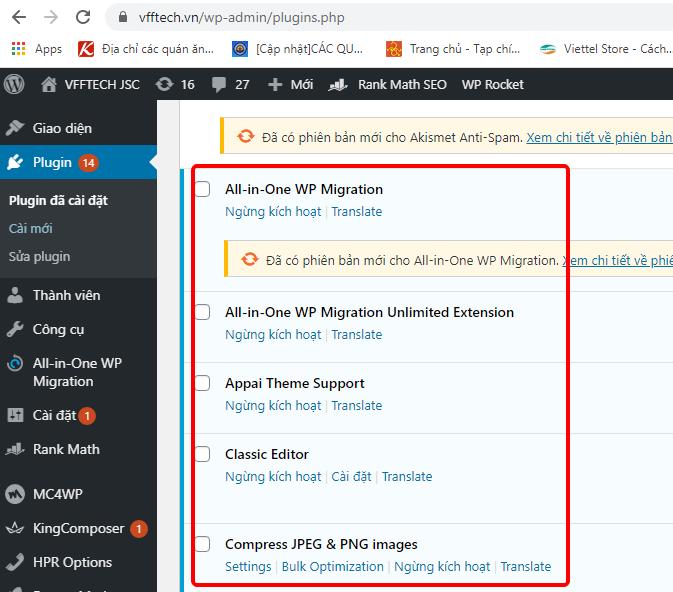This screenshot has width=673, height=592.
Task: Click All-in-One WP Migration update notice icon
Action: (249, 259)
